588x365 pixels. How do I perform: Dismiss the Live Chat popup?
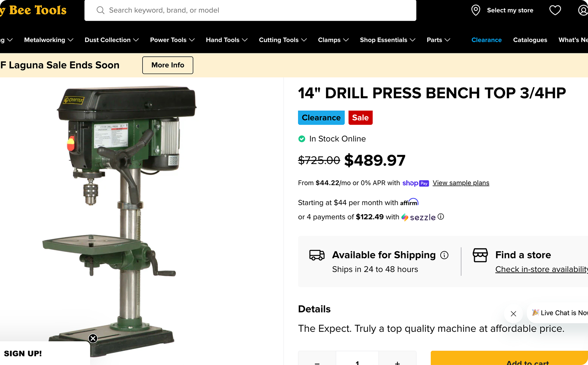pyautogui.click(x=513, y=313)
